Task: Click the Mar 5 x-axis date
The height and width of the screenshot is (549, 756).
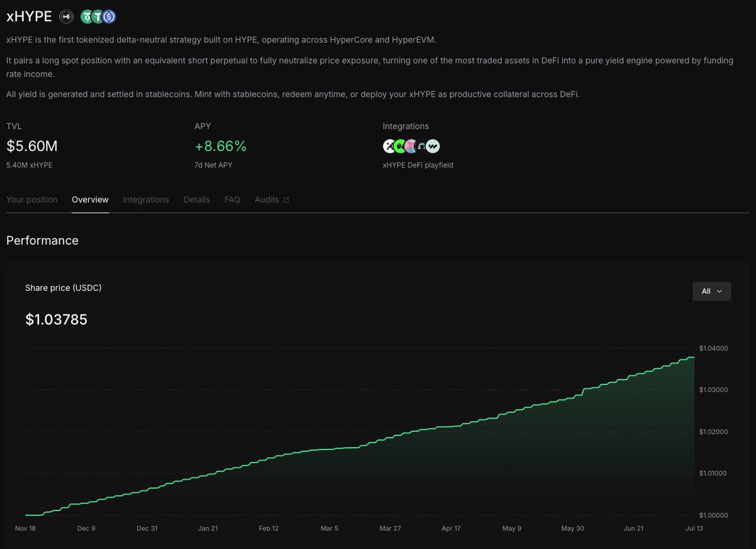Action: [329, 528]
